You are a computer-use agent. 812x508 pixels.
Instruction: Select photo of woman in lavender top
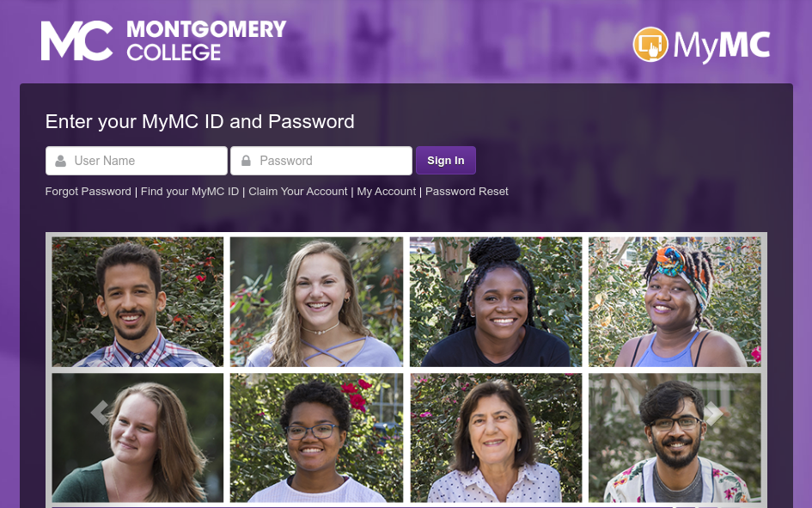pyautogui.click(x=316, y=302)
